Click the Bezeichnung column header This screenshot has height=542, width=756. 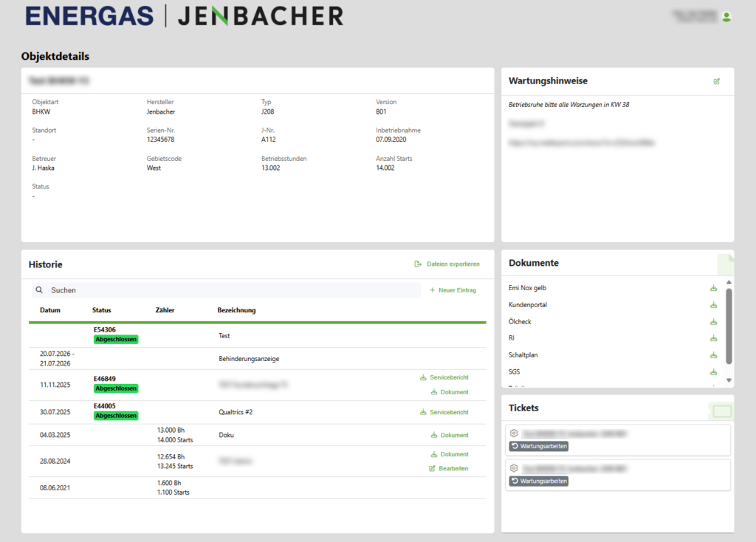point(237,310)
